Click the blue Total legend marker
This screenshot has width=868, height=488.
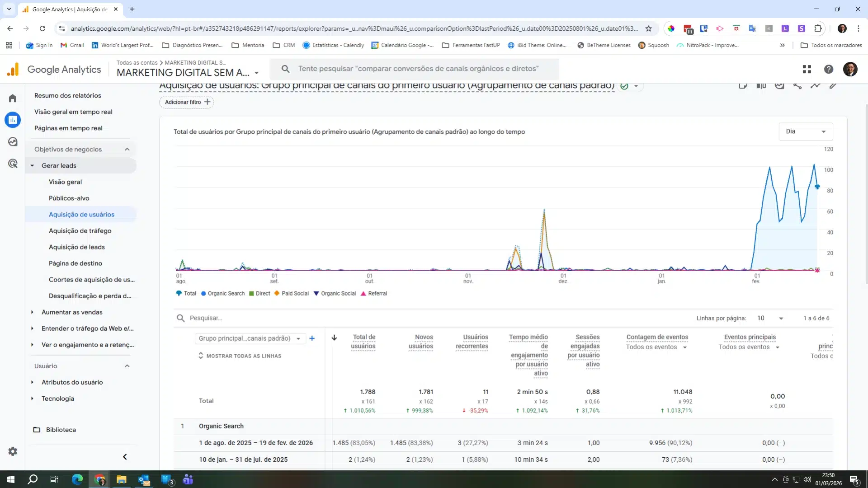click(179, 294)
